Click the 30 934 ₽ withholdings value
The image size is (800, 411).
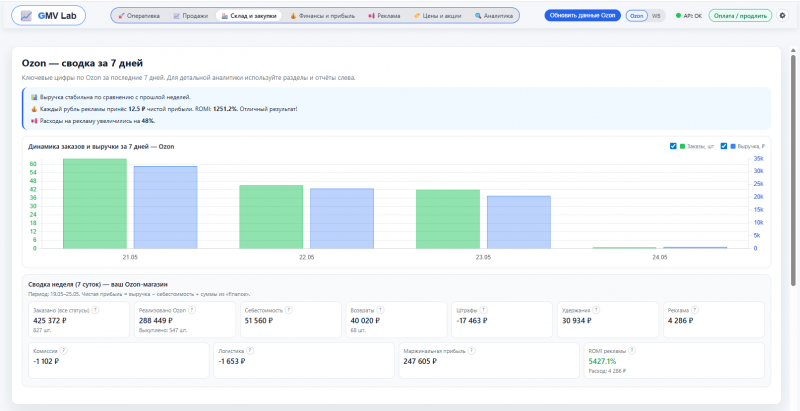(577, 321)
